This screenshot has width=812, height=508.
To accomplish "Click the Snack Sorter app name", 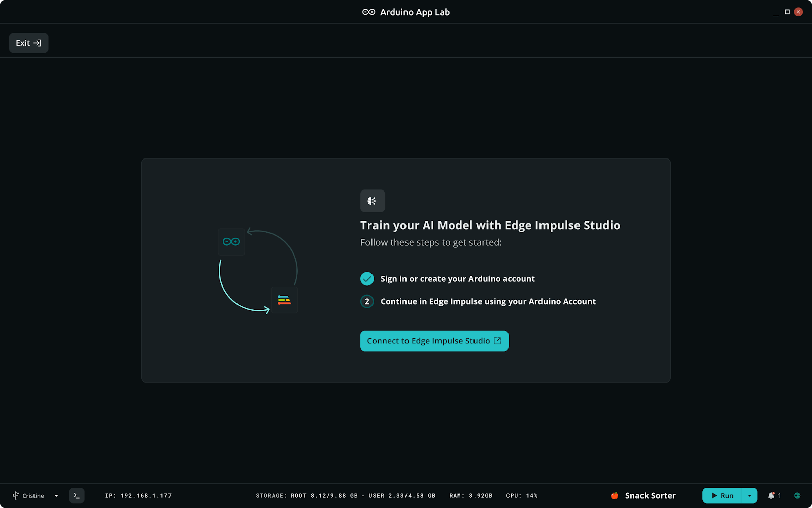I will pos(651,495).
